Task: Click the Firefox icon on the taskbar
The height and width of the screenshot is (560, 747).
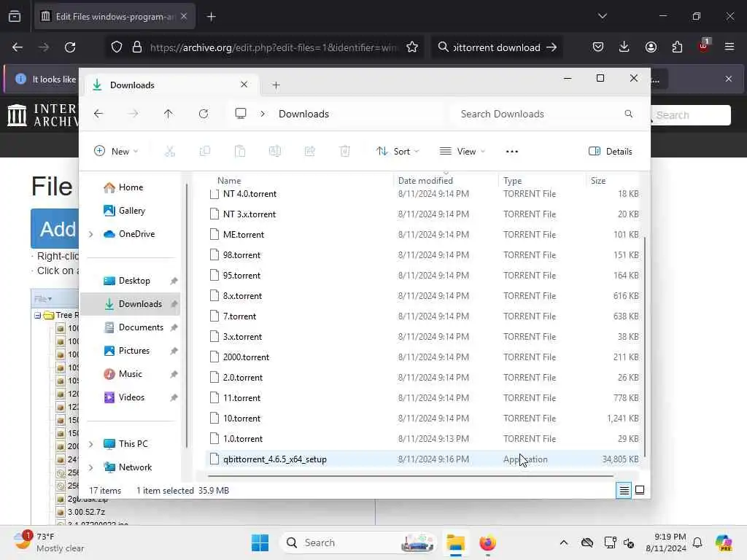Action: tap(487, 542)
